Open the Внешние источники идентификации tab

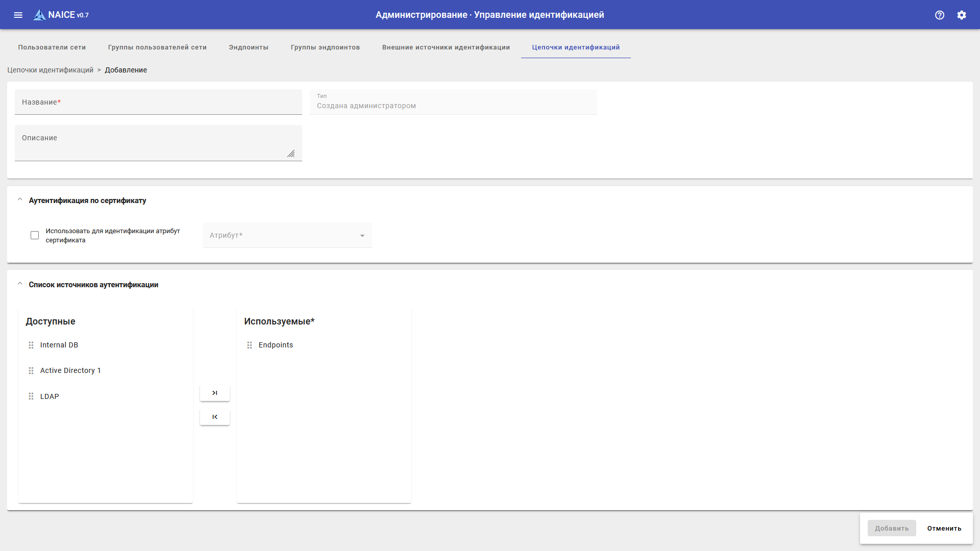click(446, 47)
